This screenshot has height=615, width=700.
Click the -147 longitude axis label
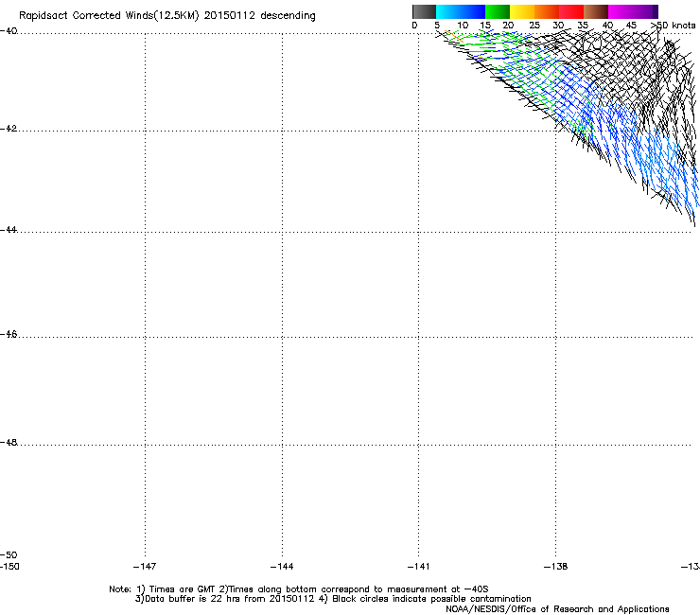click(145, 567)
